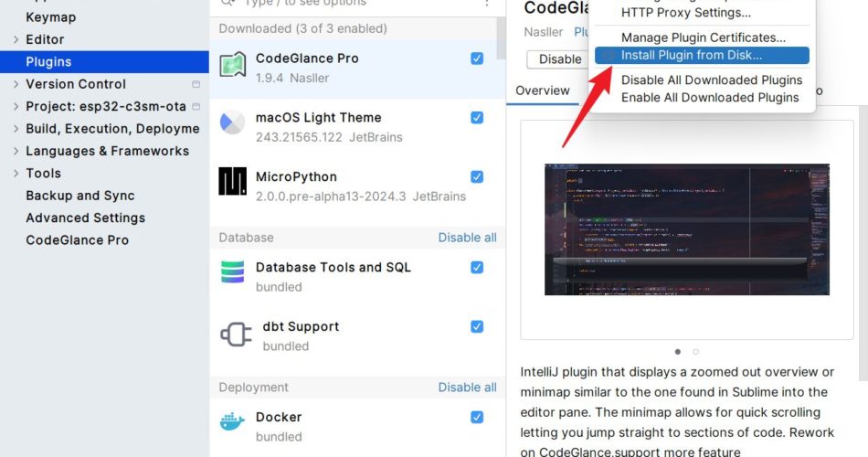Click the 243.21565.122 JetBrains version text
This screenshot has width=868, height=457.
(329, 137)
